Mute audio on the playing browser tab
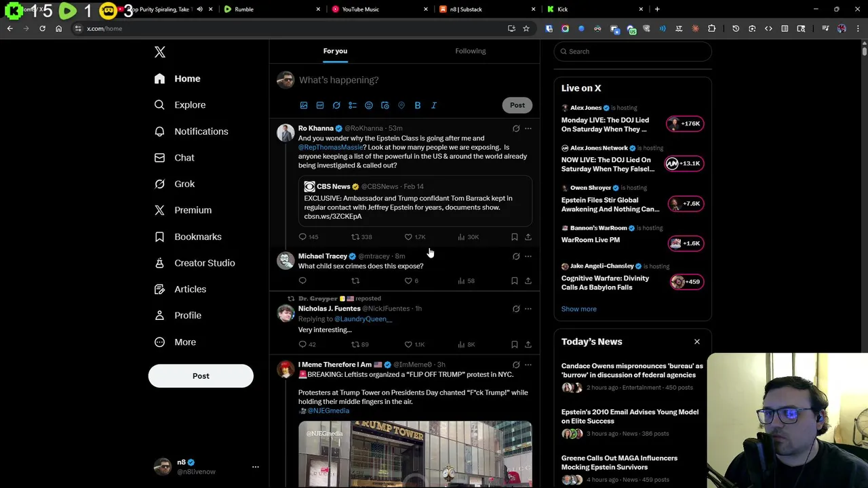 (x=199, y=9)
